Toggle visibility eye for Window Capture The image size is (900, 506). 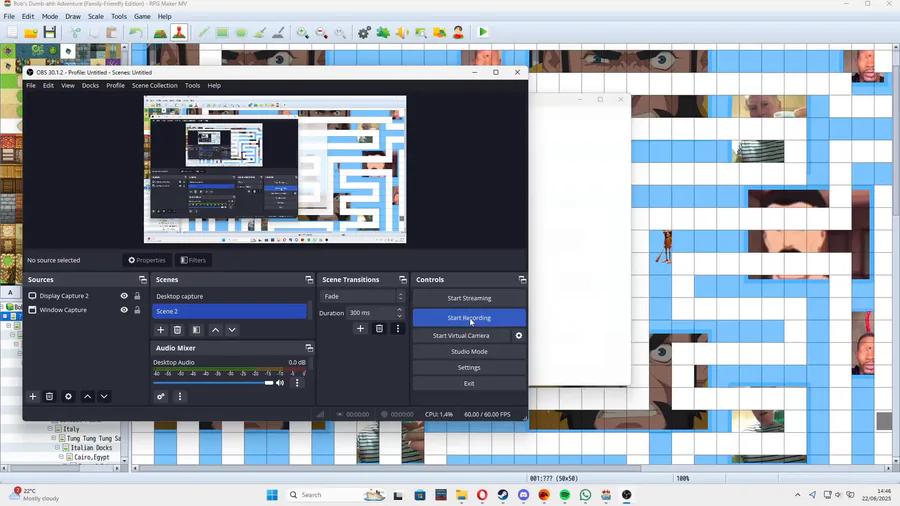point(124,310)
